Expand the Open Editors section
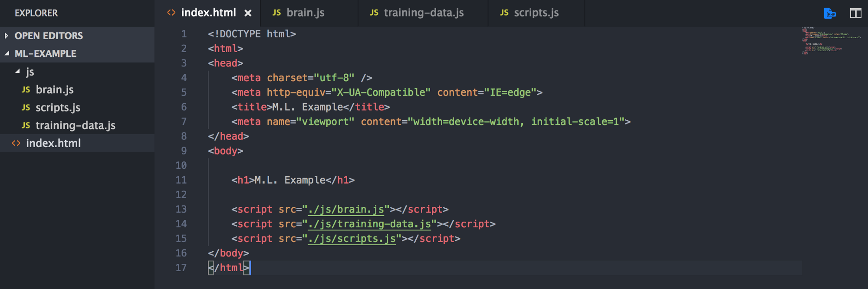 (7, 36)
